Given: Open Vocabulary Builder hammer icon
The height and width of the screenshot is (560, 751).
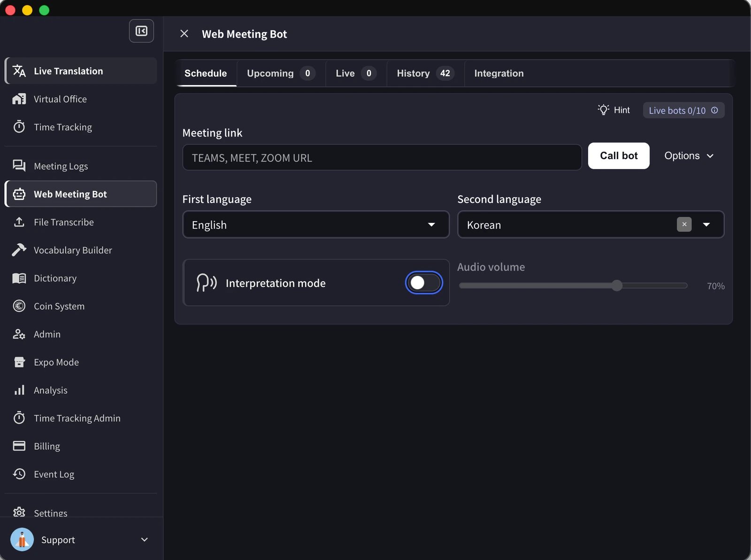Looking at the screenshot, I should click(x=19, y=250).
